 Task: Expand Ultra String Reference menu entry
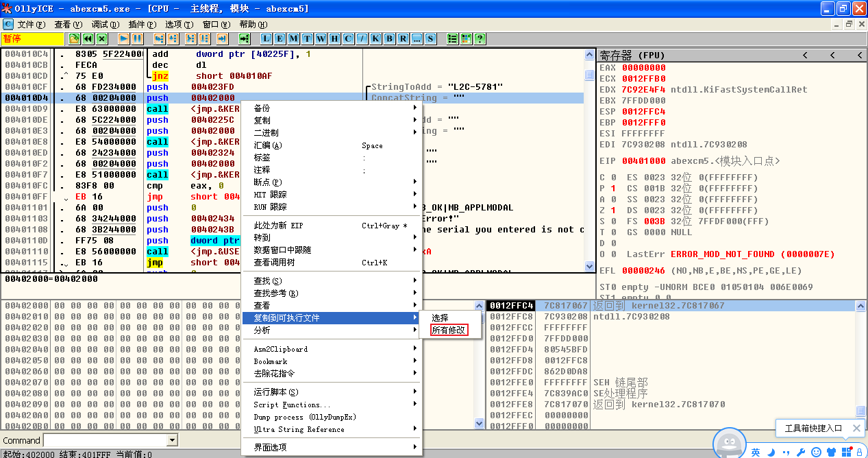[x=332, y=429]
